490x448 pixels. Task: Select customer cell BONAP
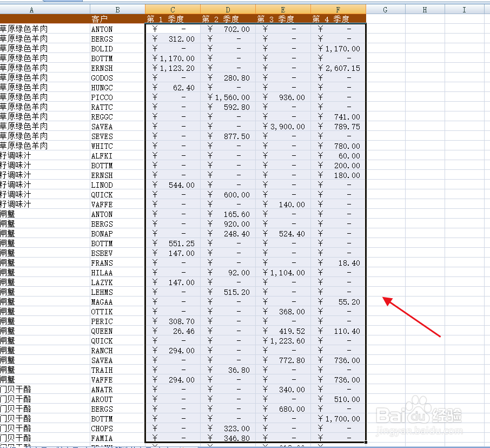click(x=117, y=234)
